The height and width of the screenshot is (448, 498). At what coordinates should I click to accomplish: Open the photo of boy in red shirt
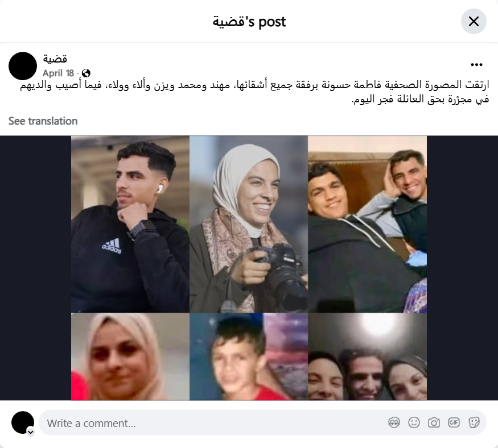pyautogui.click(x=249, y=356)
